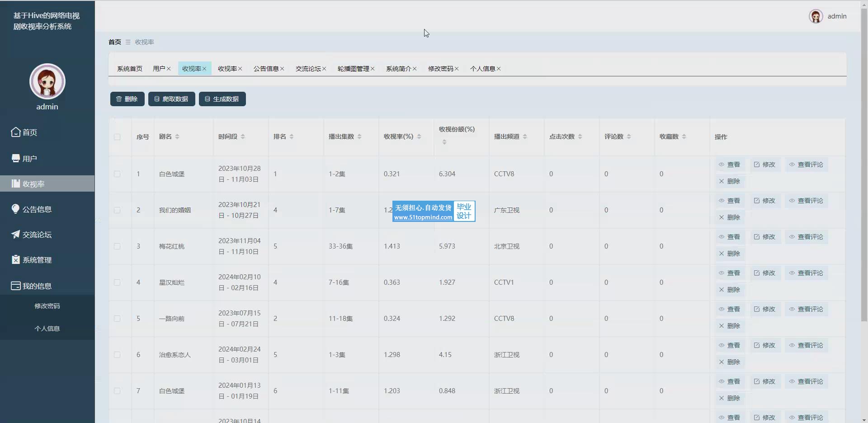The height and width of the screenshot is (423, 868).
Task: Sort table by 时间段 column
Action: click(x=243, y=136)
